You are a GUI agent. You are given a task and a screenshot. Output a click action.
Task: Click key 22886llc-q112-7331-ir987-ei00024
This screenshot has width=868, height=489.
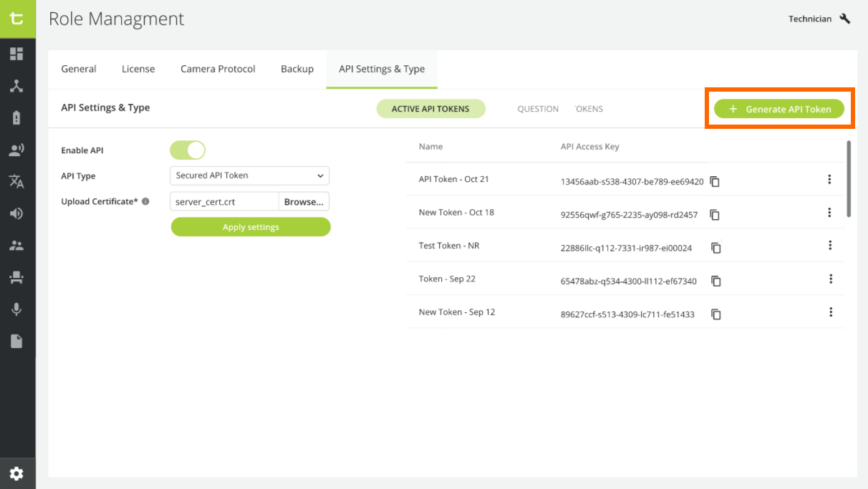tap(627, 248)
